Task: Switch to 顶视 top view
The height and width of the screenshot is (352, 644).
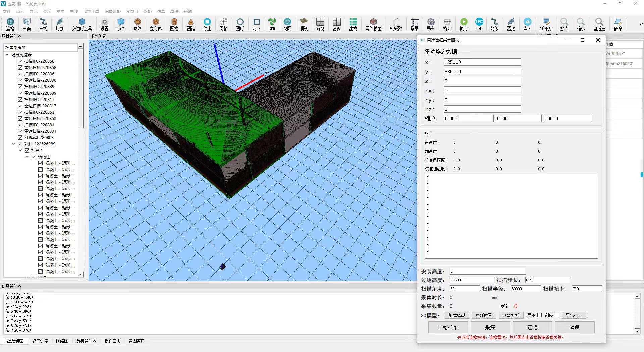Action: (304, 24)
